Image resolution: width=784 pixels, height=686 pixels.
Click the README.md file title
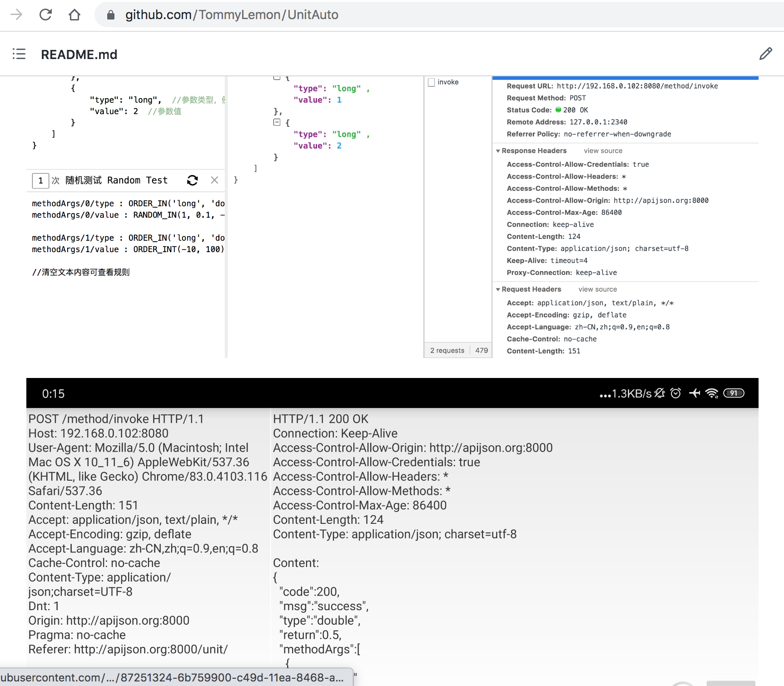coord(79,55)
